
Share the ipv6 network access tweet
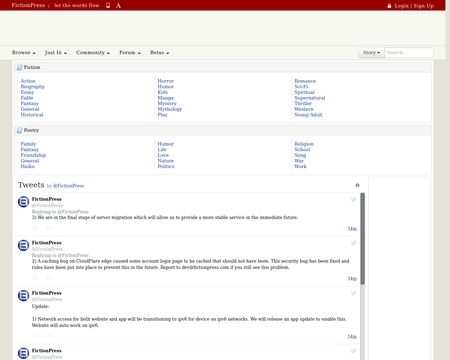49,336
